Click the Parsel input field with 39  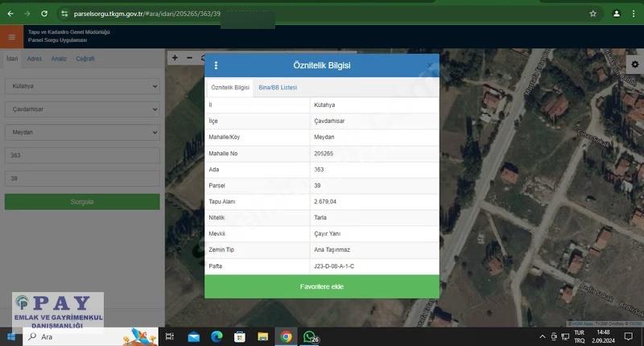82,179
